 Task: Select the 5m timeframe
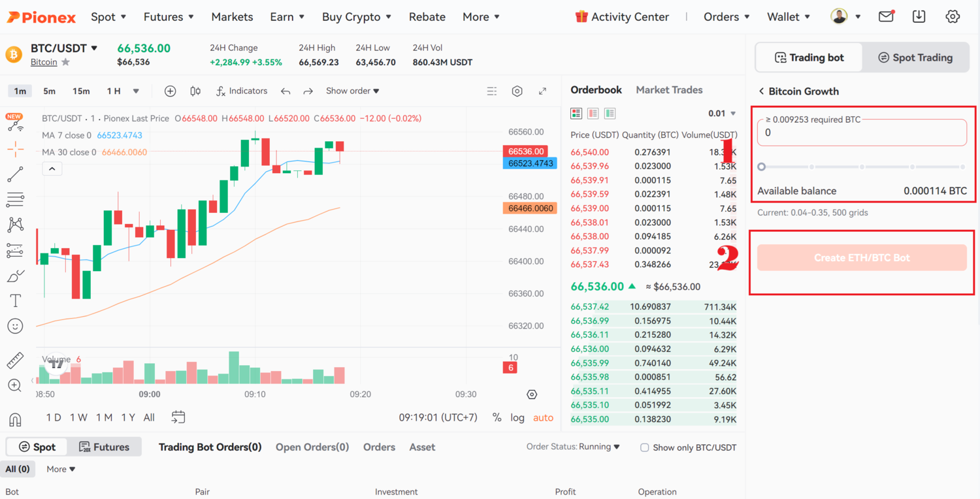point(49,91)
